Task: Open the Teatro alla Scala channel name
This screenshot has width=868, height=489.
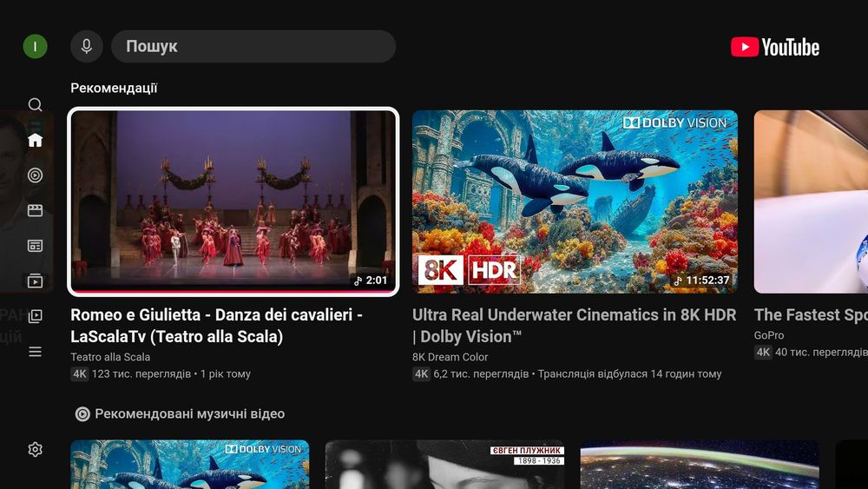Action: pos(110,357)
